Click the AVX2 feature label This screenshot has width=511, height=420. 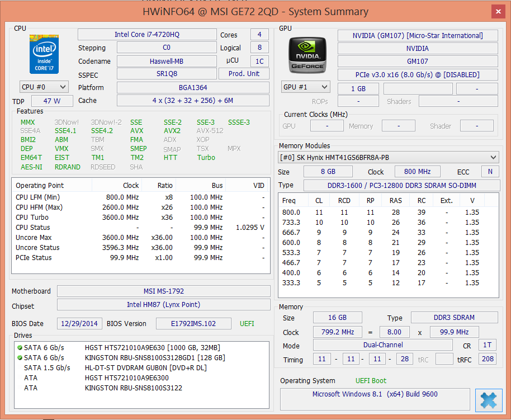[x=172, y=131]
